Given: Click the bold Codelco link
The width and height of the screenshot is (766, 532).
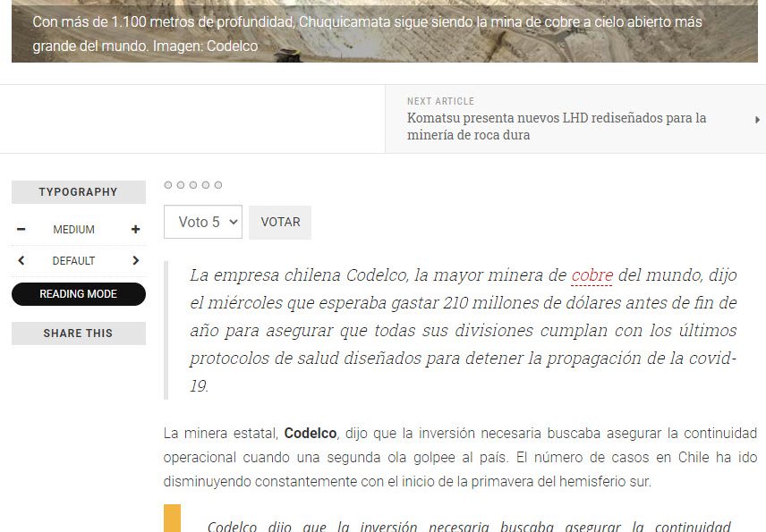Looking at the screenshot, I should 311,434.
